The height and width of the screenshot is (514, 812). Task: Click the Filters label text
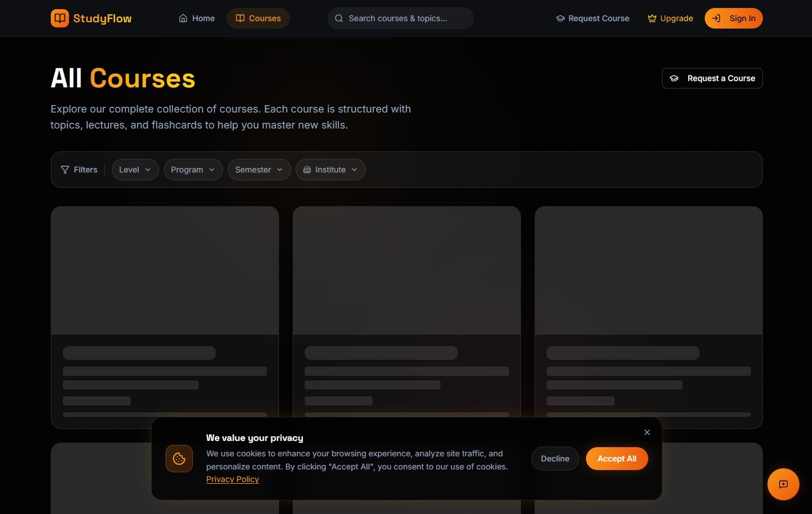pos(86,170)
